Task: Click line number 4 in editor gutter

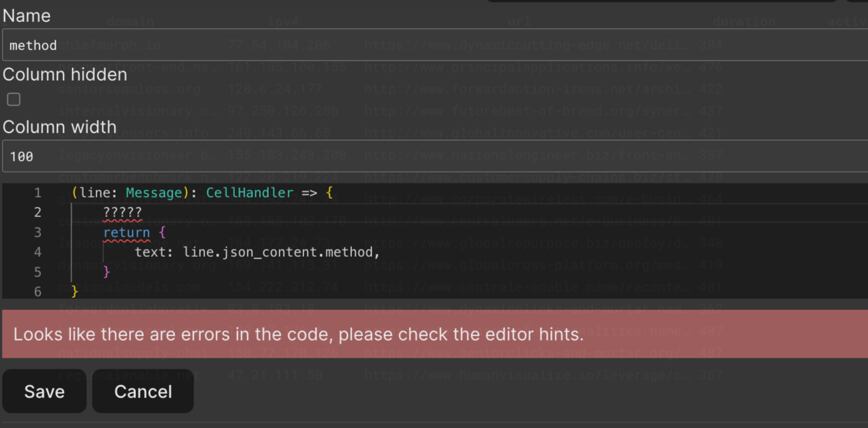Action: coord(37,252)
